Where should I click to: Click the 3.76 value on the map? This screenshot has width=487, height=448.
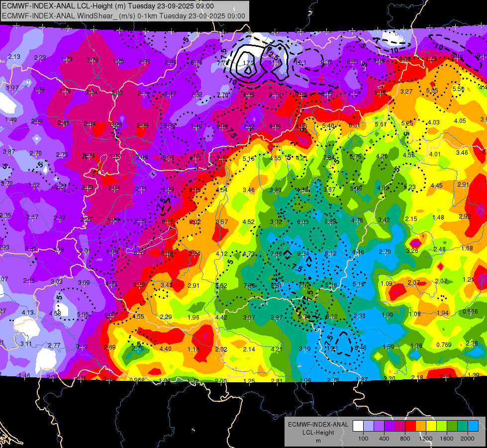(93, 60)
